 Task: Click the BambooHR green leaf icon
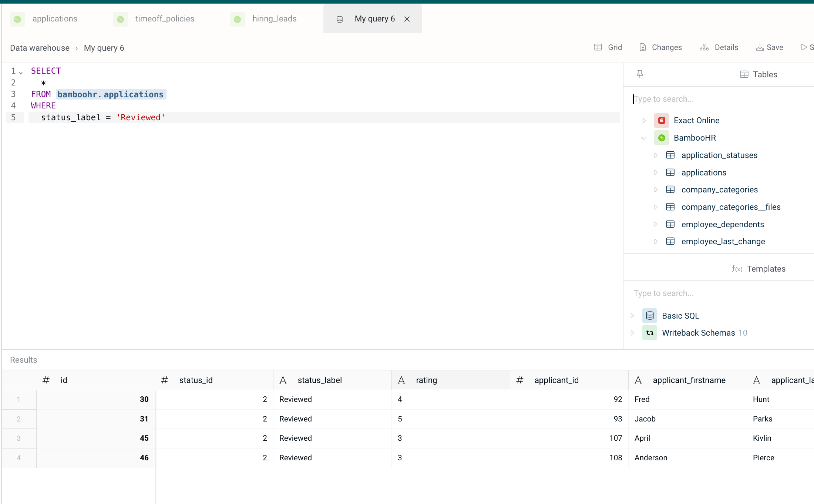pyautogui.click(x=662, y=138)
